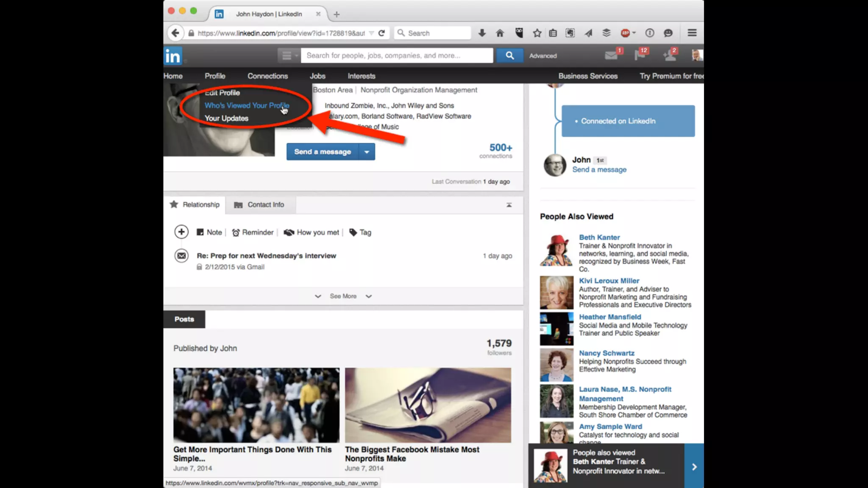This screenshot has width=868, height=488.
Task: Expand See More in relationship section
Action: coord(343,296)
